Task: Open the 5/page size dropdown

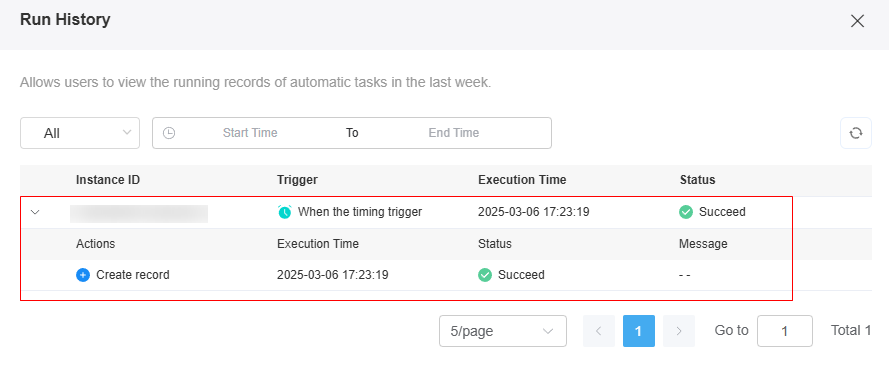Action: pyautogui.click(x=503, y=331)
